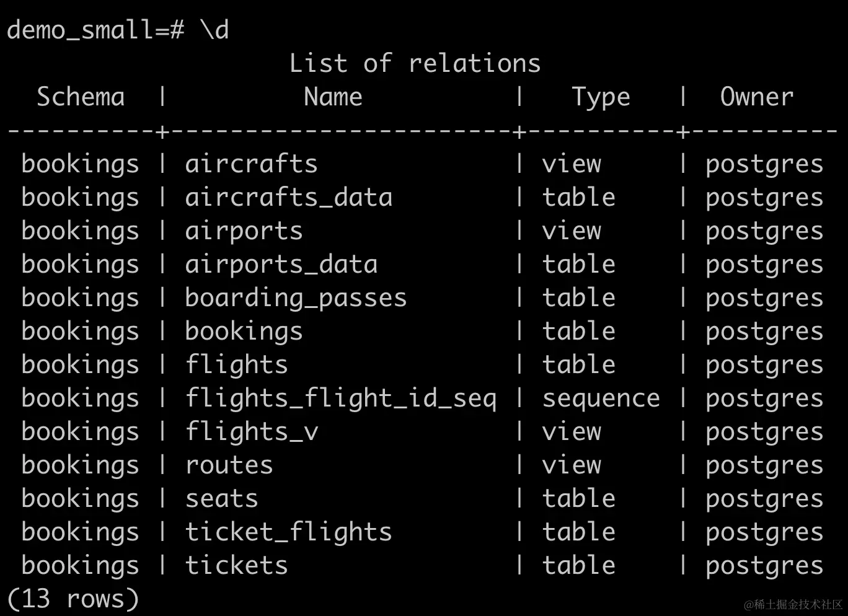
Task: Click the '(13 rows)' summary text
Action: [x=73, y=599]
